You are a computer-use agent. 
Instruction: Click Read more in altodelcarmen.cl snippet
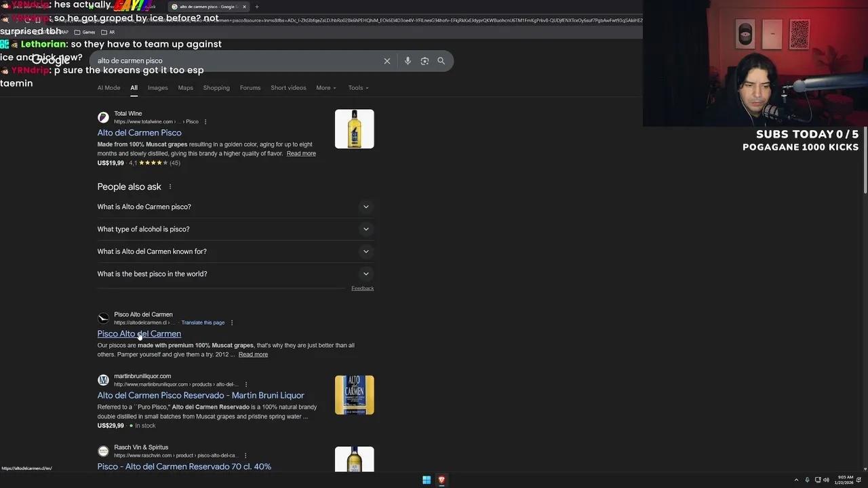pos(253,354)
